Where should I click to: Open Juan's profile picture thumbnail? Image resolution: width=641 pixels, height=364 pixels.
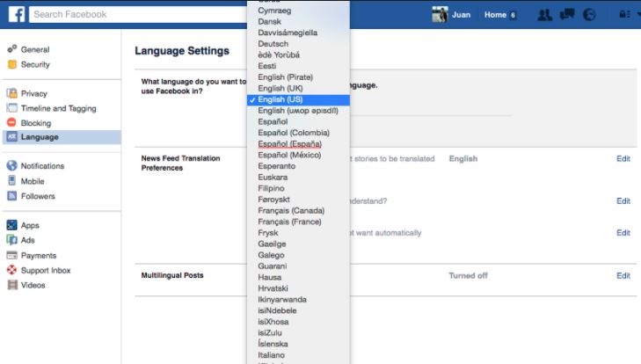click(x=440, y=15)
